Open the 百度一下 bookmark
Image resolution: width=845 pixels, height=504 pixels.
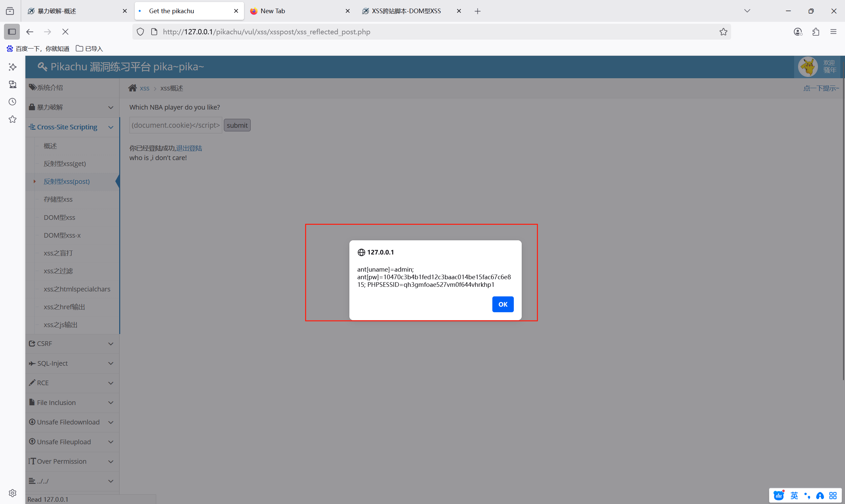[38, 49]
